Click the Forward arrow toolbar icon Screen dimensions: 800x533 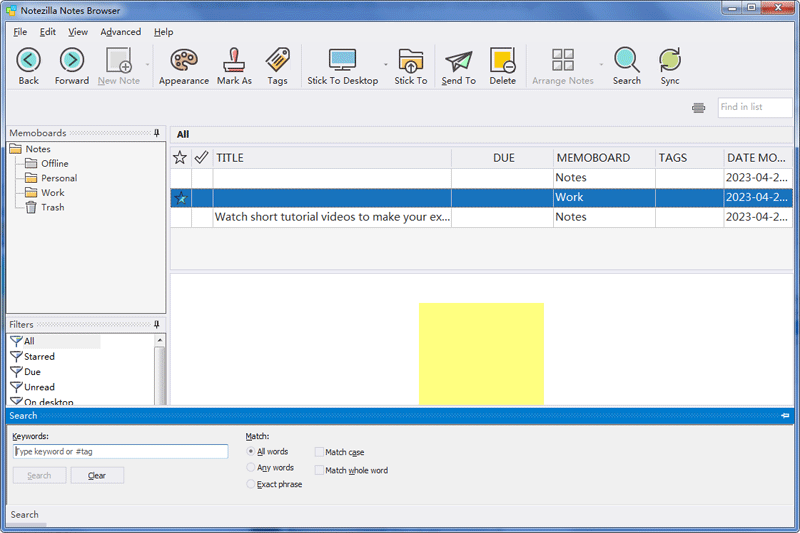[x=72, y=60]
